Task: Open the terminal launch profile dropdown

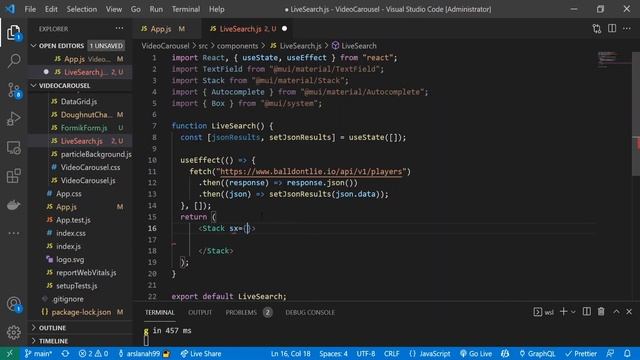Action: (573, 312)
